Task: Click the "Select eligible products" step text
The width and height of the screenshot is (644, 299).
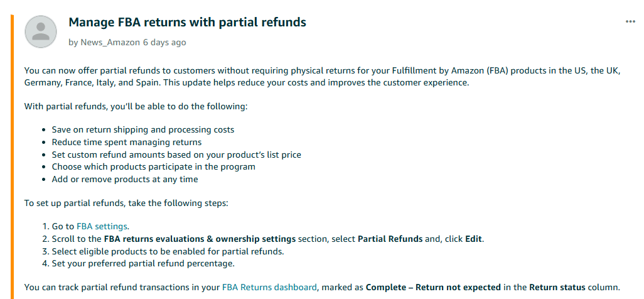Action: 168,251
